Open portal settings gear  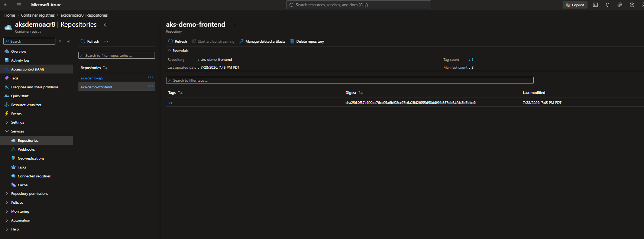pos(620,5)
